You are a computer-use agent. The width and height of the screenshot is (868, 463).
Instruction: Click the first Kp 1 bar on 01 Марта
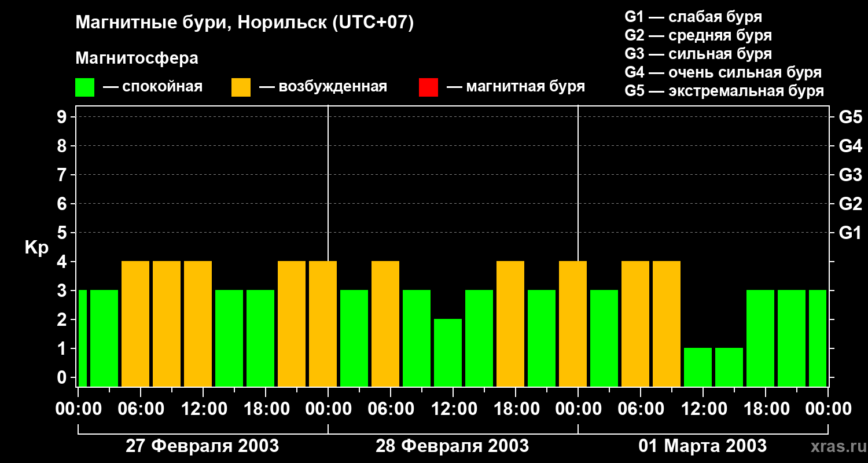click(x=698, y=366)
